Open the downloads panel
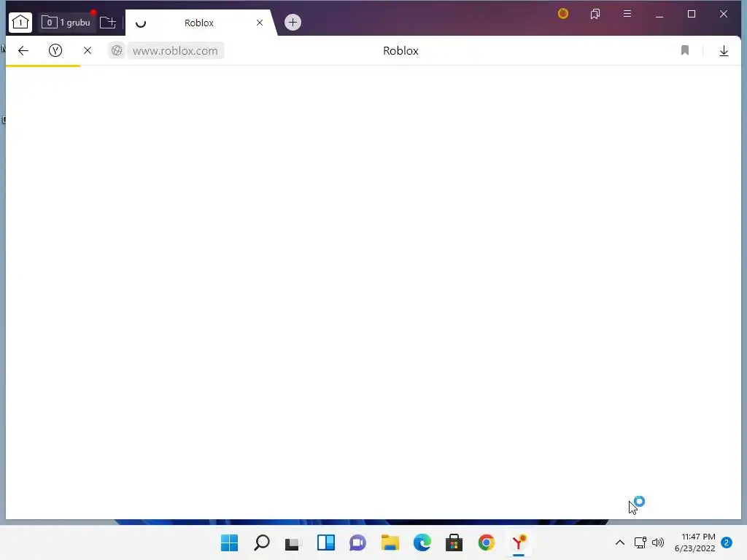 [x=724, y=50]
